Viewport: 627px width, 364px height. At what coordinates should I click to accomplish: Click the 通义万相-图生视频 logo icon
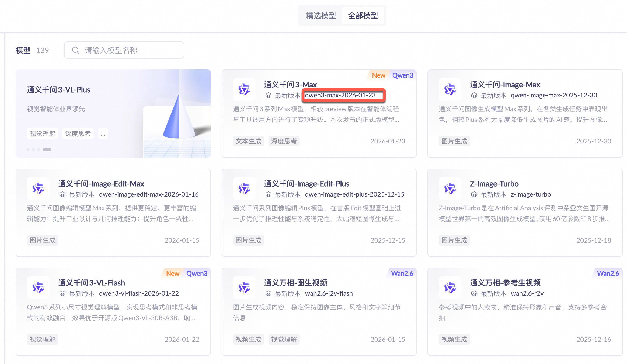point(244,288)
